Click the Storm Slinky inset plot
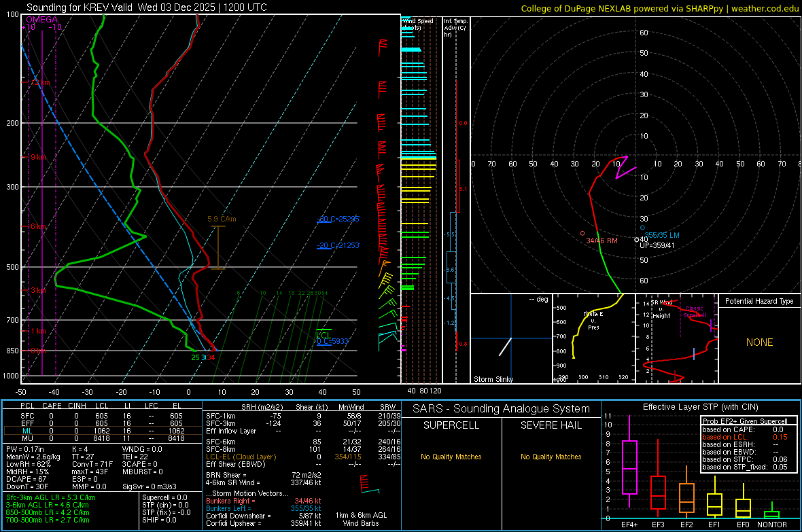This screenshot has height=532, width=802. (x=512, y=338)
